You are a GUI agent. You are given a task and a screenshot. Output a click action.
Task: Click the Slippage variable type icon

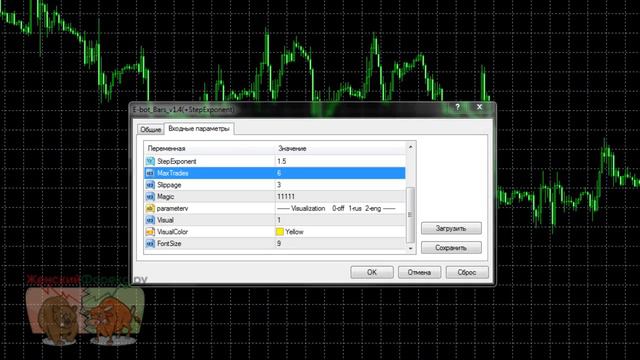point(150,185)
